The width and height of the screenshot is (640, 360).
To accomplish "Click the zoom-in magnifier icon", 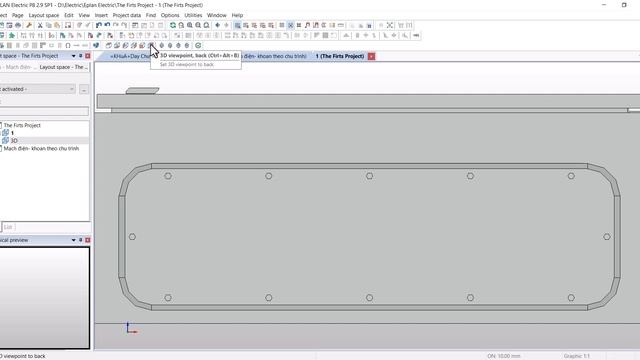I will pyautogui.click(x=190, y=25).
